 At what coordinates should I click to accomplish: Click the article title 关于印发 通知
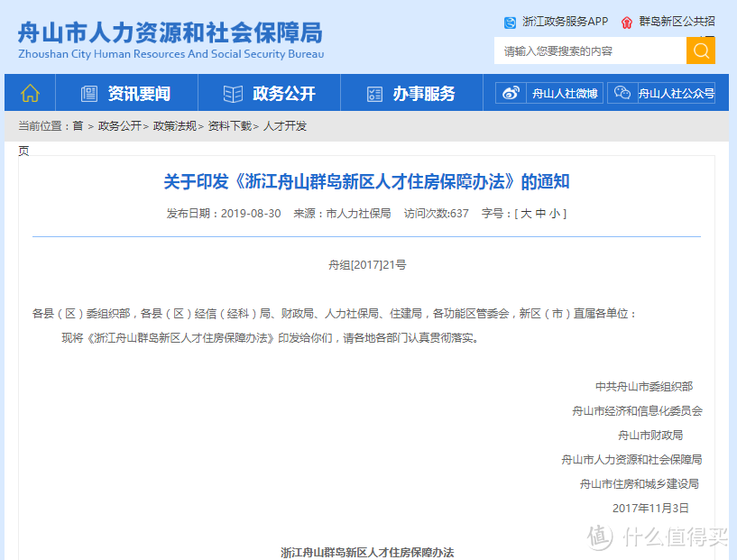pyautogui.click(x=366, y=182)
